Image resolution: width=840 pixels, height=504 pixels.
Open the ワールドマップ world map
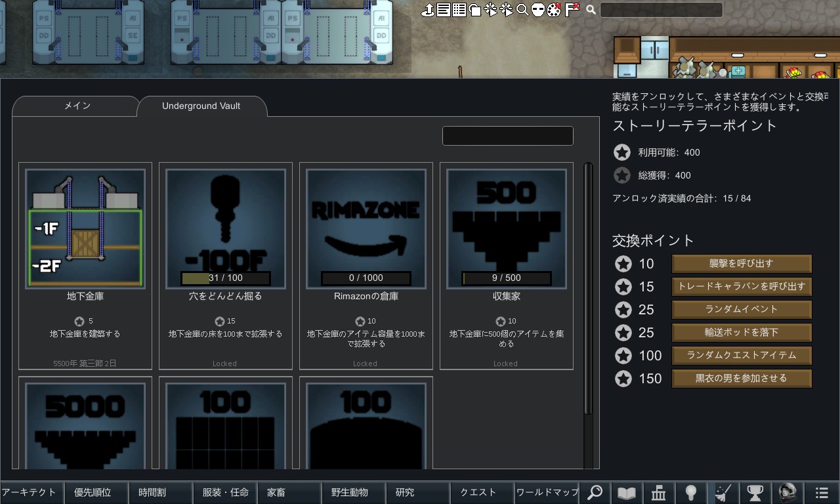[547, 492]
